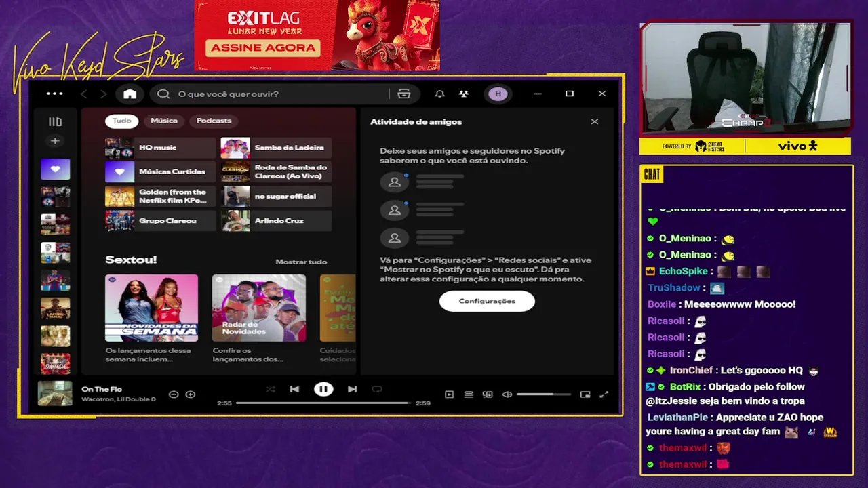This screenshot has height=488, width=868.
Task: Open the artist Wacotron link
Action: coord(99,399)
